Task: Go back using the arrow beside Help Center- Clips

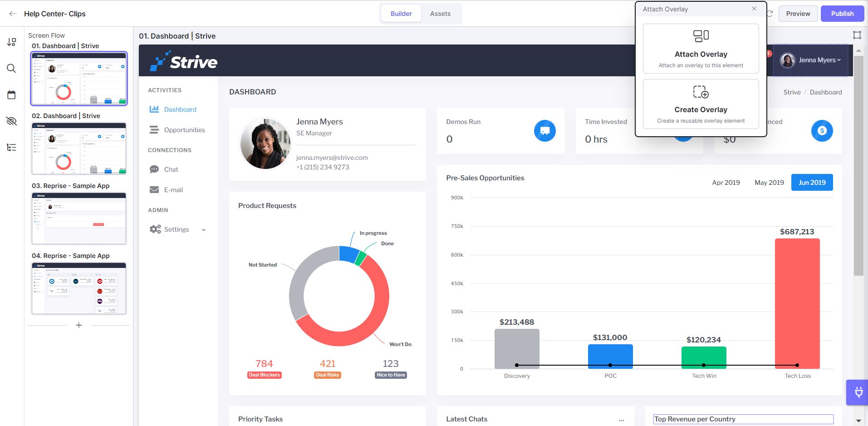Action: (13, 14)
